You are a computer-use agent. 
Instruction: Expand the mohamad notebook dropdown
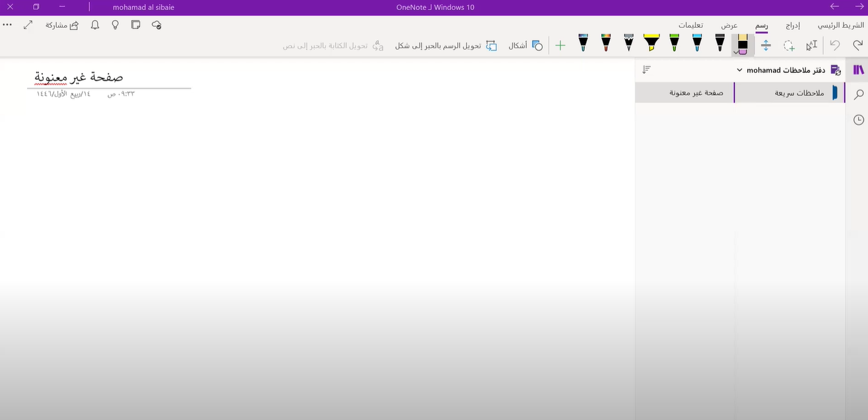tap(739, 70)
